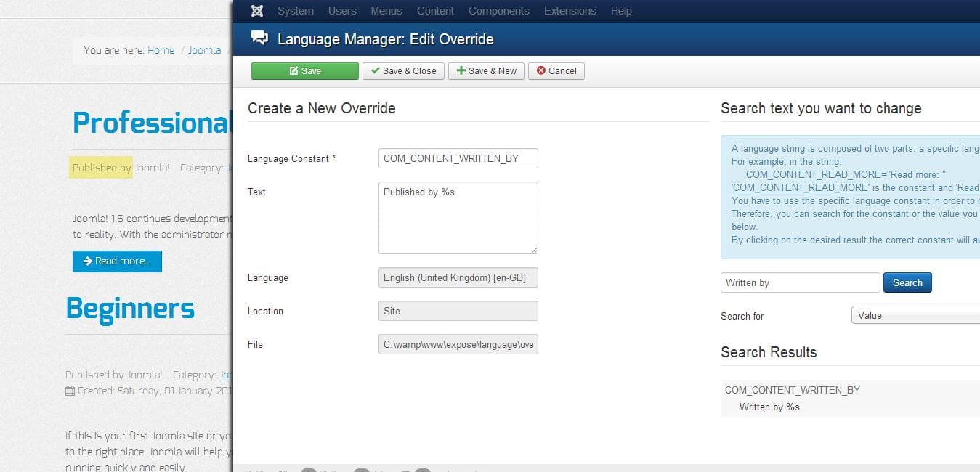Click the Beginners article heading
Image resolution: width=980 pixels, height=472 pixels.
(x=130, y=308)
